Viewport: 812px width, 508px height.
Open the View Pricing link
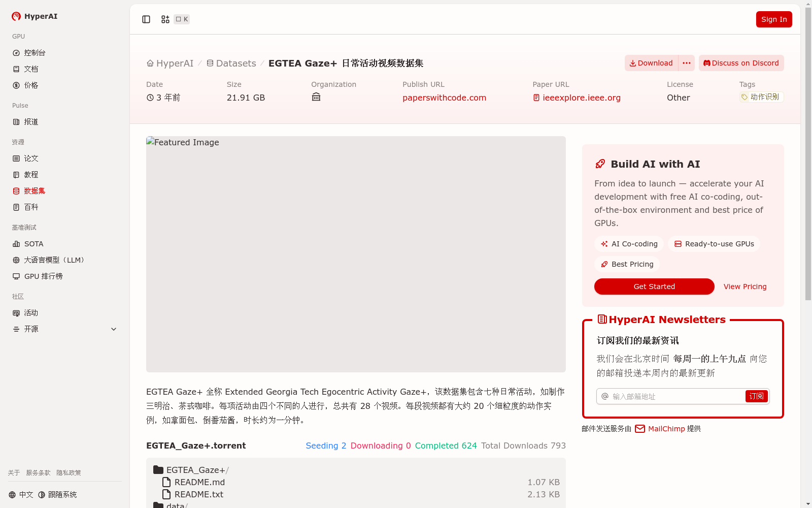(x=745, y=287)
